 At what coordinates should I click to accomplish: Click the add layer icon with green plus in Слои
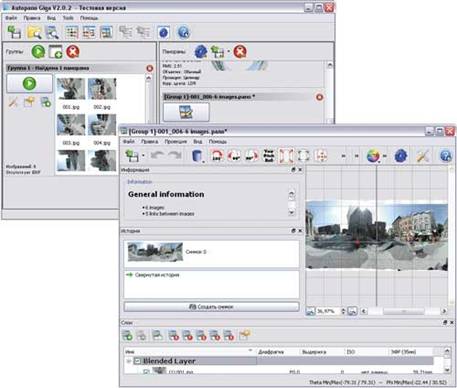(127, 335)
